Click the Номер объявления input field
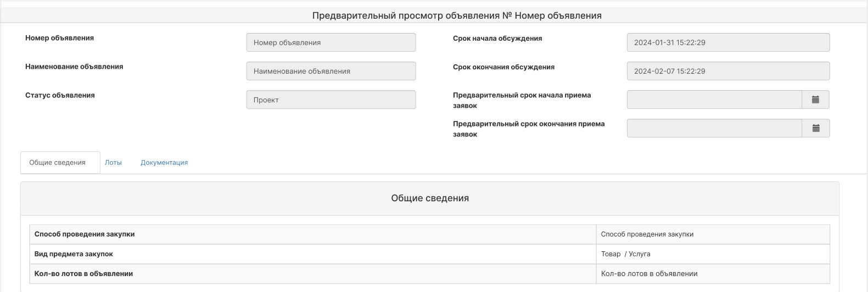This screenshot has width=868, height=292. point(331,42)
